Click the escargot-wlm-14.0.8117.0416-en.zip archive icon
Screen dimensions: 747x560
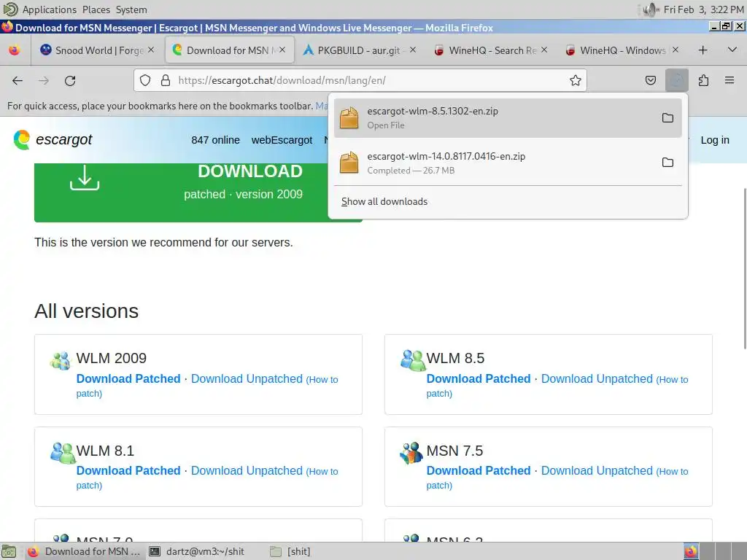click(x=349, y=163)
